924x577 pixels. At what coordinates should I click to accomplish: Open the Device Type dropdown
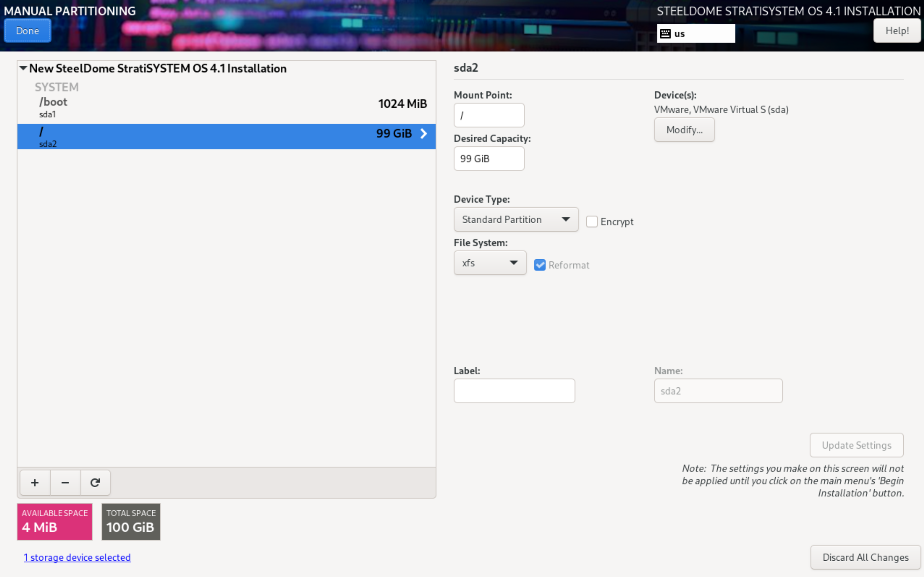(x=516, y=220)
